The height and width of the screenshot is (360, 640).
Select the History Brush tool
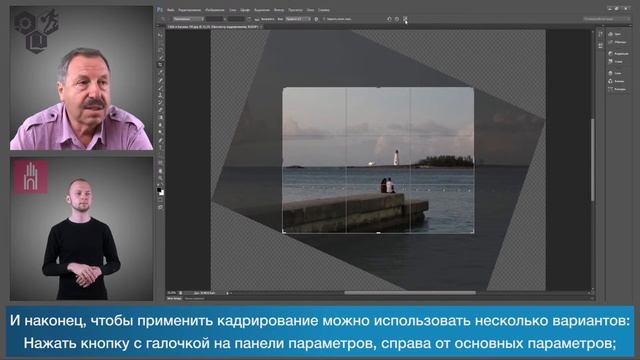(160, 102)
